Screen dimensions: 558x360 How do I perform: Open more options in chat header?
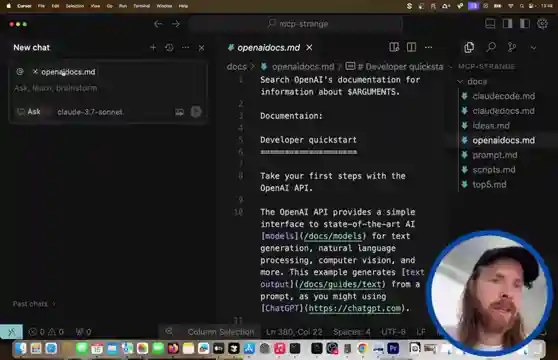pyautogui.click(x=185, y=47)
